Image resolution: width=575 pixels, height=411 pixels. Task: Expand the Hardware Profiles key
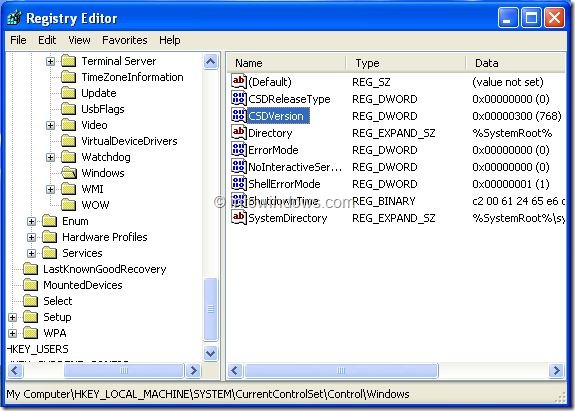(x=32, y=237)
